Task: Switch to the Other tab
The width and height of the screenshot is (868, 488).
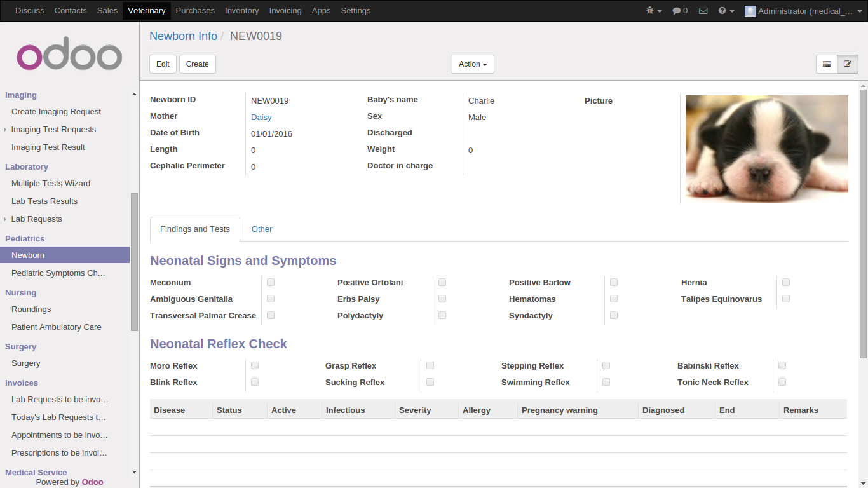Action: [262, 229]
